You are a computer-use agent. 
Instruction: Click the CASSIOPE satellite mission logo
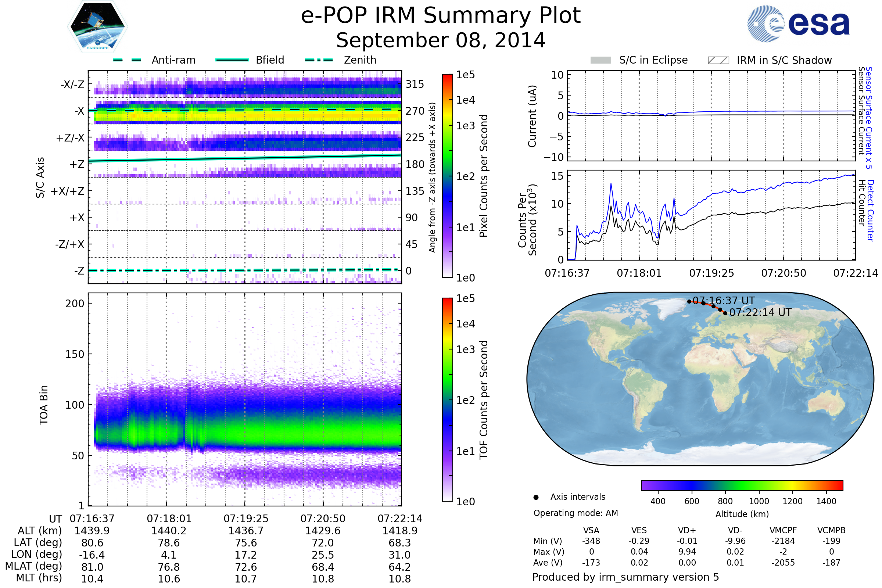pyautogui.click(x=97, y=27)
